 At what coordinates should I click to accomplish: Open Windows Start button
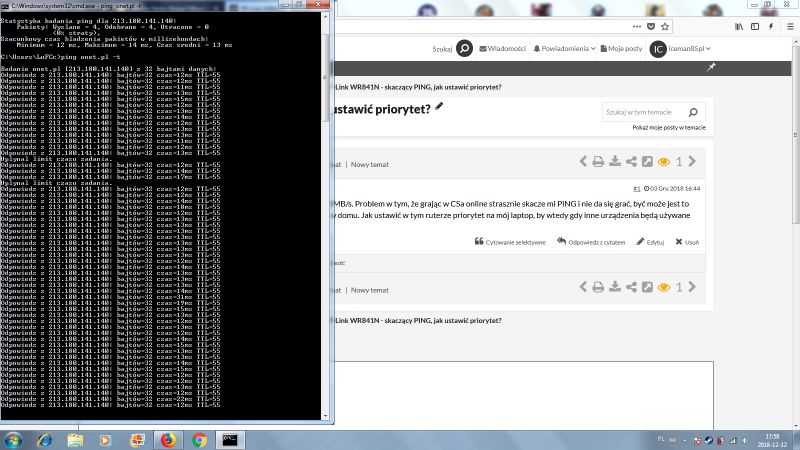tap(13, 440)
